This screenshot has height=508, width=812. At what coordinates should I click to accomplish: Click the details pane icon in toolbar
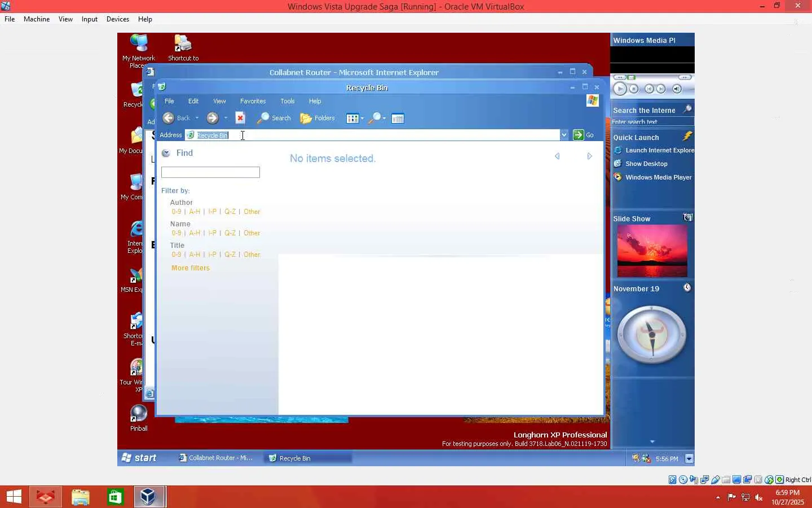398,118
